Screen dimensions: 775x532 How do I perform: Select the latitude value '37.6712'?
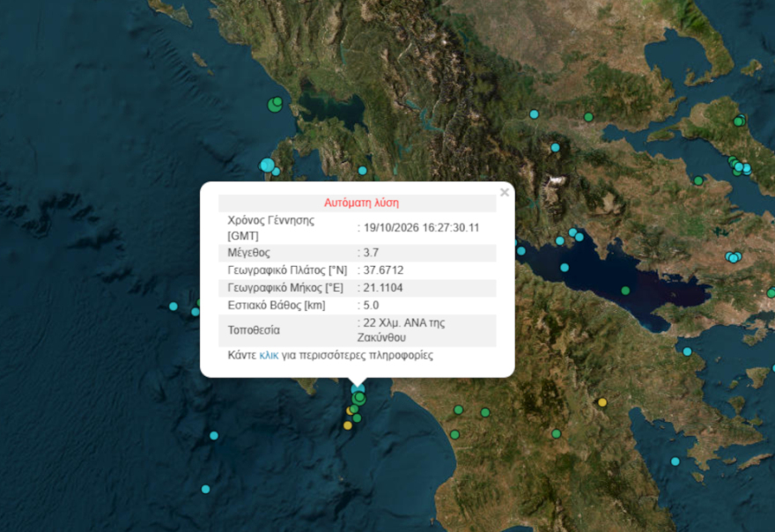[x=384, y=270]
